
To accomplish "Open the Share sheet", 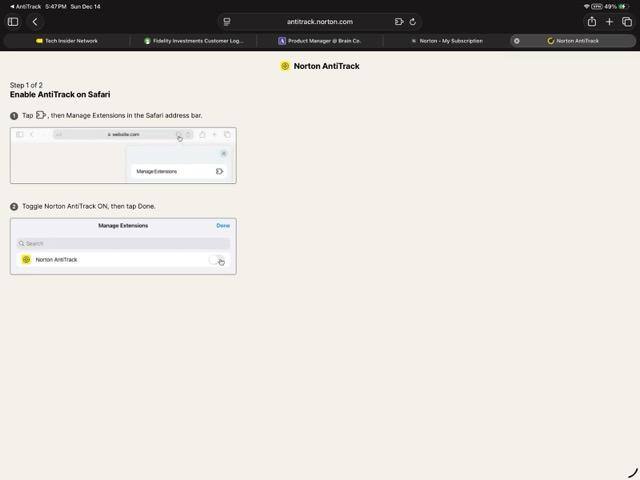I will [x=592, y=22].
